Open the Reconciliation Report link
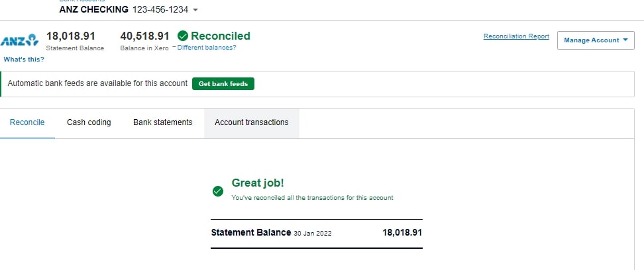644x270 pixels. 516,36
